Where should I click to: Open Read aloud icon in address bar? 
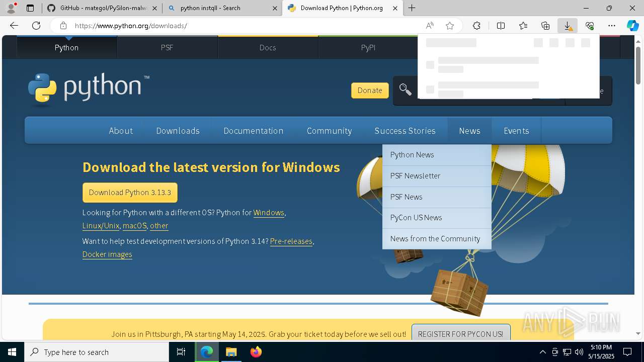coord(430,26)
